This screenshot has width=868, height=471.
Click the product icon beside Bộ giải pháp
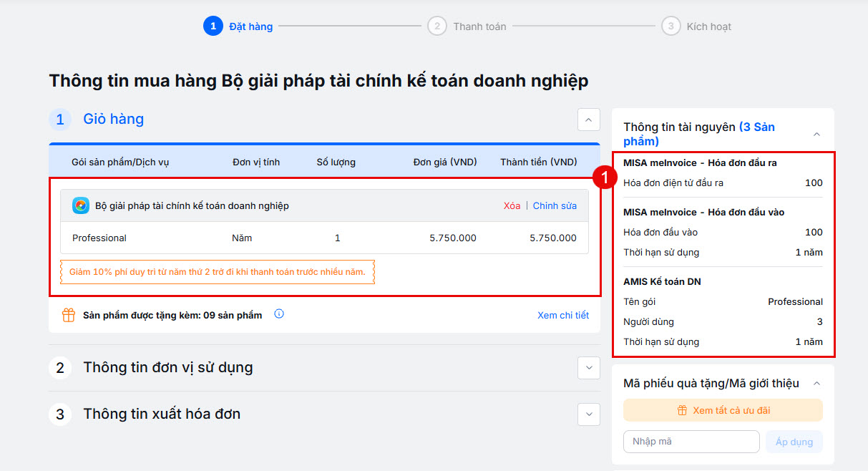click(81, 205)
